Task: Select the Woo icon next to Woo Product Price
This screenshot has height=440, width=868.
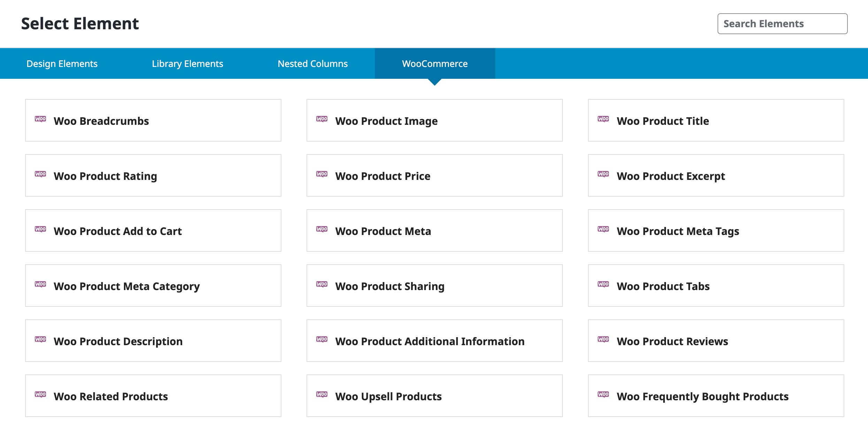Action: (x=322, y=174)
